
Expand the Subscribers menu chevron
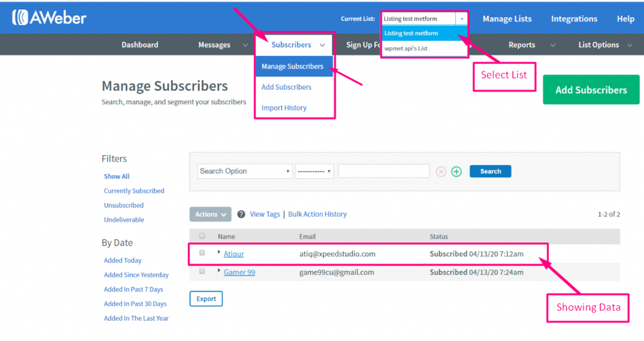323,45
